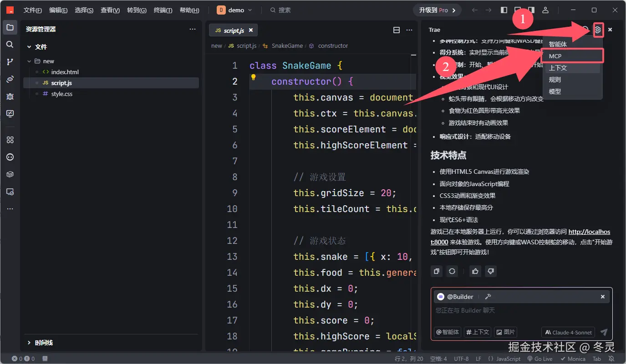Viewport: 626px width, 364px height.
Task: Toggle the primary sidebar layout icon
Action: 504,10
